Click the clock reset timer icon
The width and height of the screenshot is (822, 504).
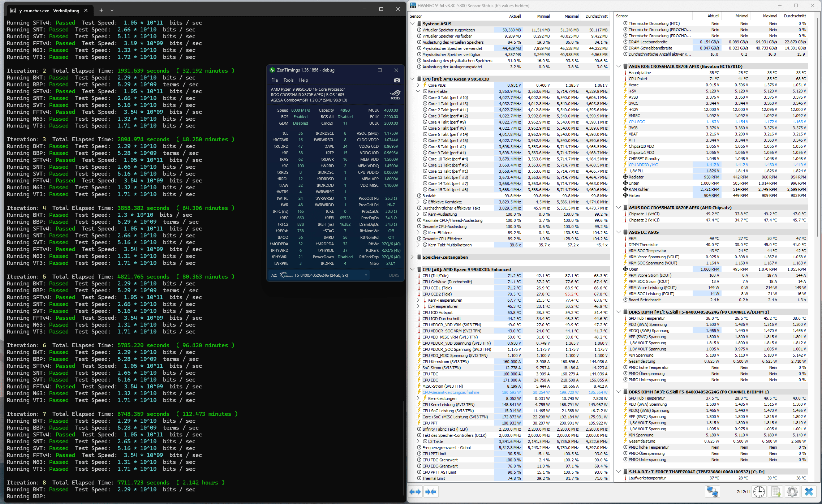coord(759,492)
